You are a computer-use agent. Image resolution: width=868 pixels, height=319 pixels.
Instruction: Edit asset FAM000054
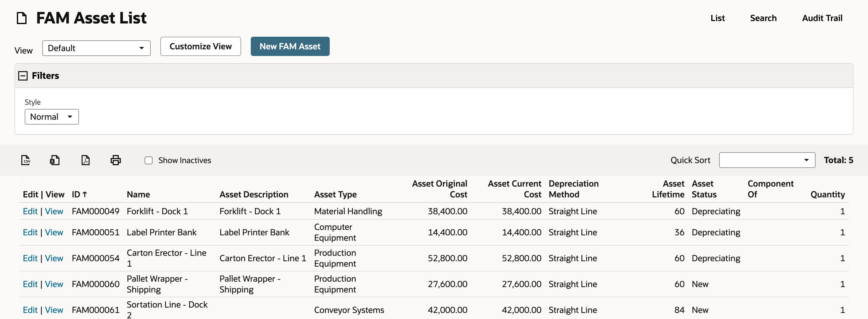click(x=30, y=259)
